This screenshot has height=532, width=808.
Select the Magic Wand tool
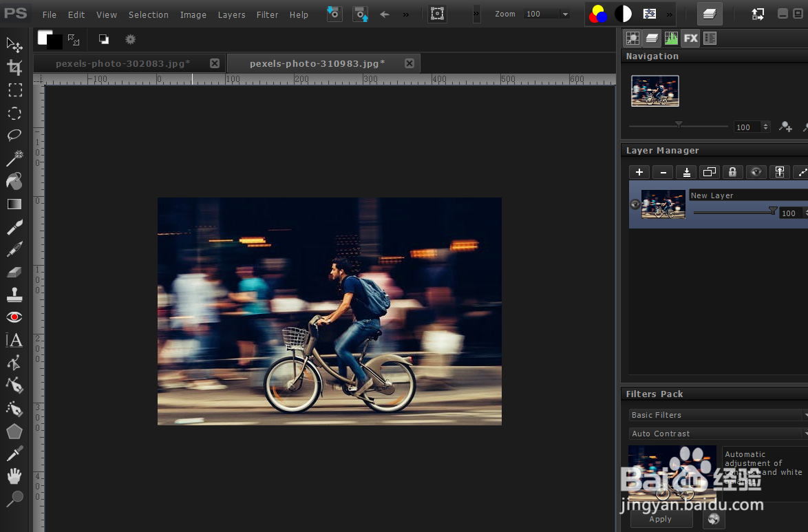click(x=14, y=158)
